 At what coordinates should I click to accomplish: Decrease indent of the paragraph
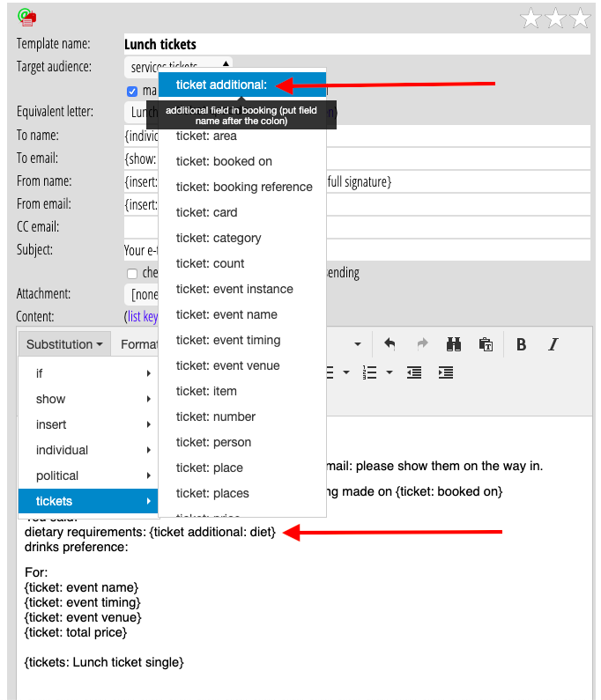point(414,372)
